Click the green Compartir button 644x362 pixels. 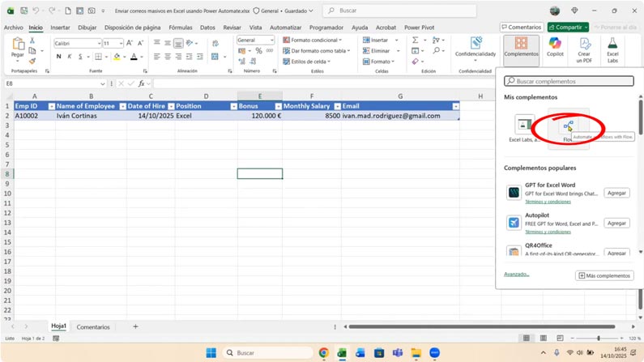click(568, 27)
